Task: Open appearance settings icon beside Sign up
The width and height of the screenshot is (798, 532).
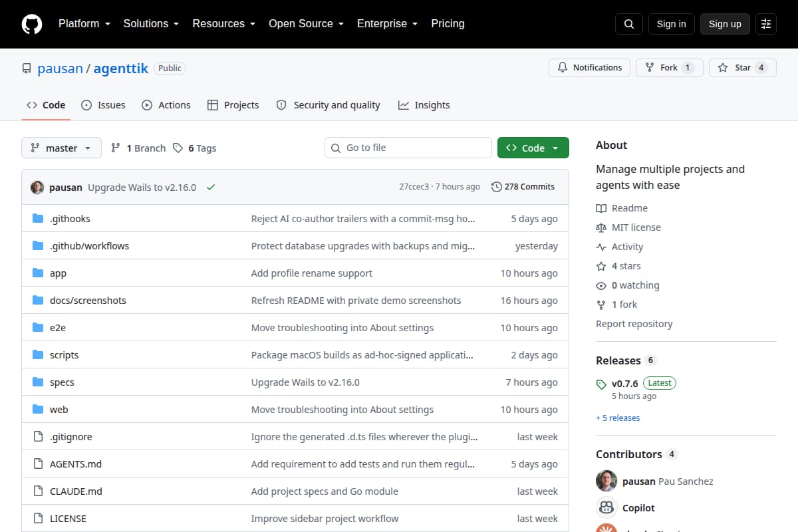Action: click(x=766, y=24)
